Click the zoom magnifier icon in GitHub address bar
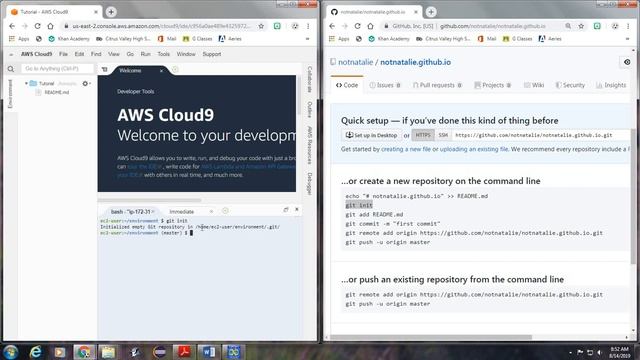Viewport: 640px width, 360px height. [x=568, y=26]
